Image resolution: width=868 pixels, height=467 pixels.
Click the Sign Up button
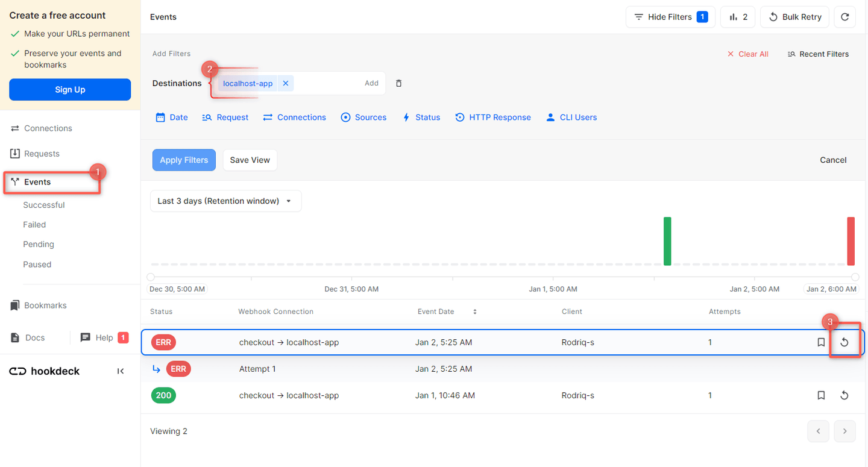[70, 89]
